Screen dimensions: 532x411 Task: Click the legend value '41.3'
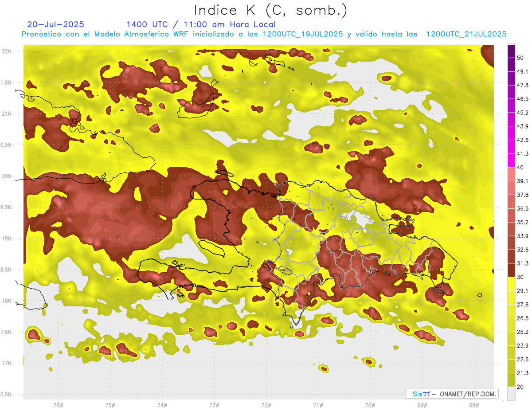click(522, 154)
